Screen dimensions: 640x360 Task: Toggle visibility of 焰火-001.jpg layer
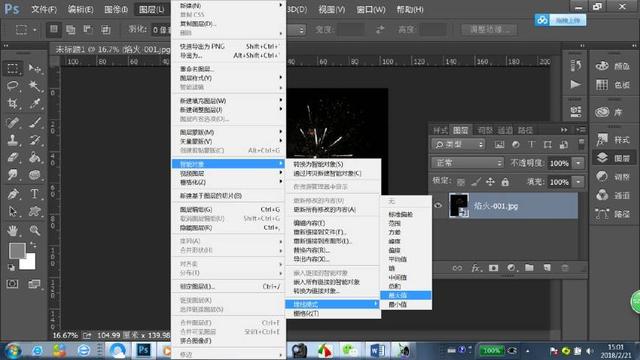pos(438,206)
